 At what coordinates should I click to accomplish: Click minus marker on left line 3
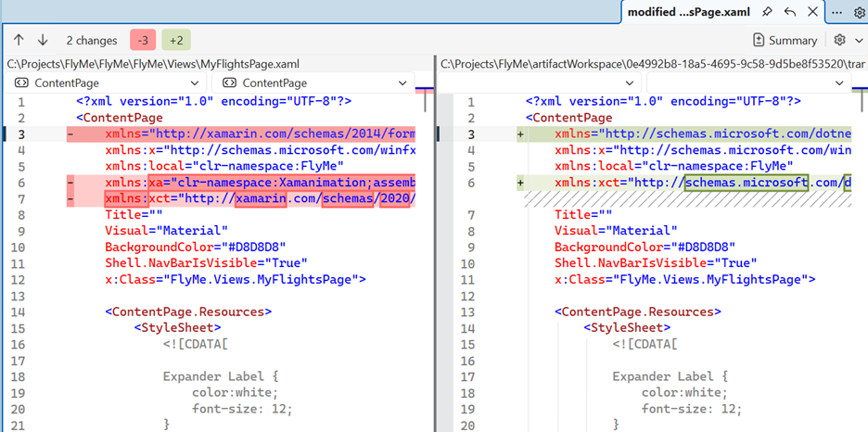click(x=70, y=134)
